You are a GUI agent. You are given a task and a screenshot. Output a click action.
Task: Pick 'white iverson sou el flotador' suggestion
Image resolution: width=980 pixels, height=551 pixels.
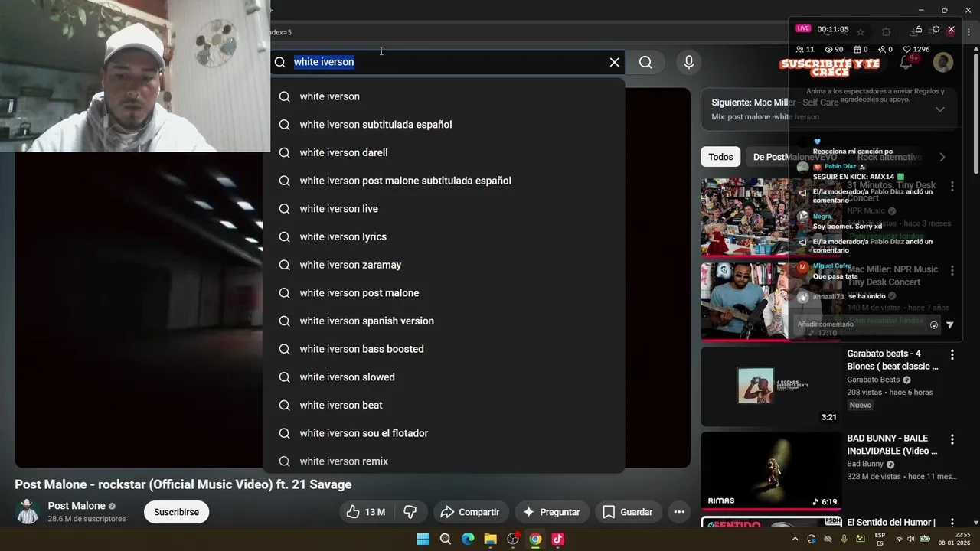[444, 433]
